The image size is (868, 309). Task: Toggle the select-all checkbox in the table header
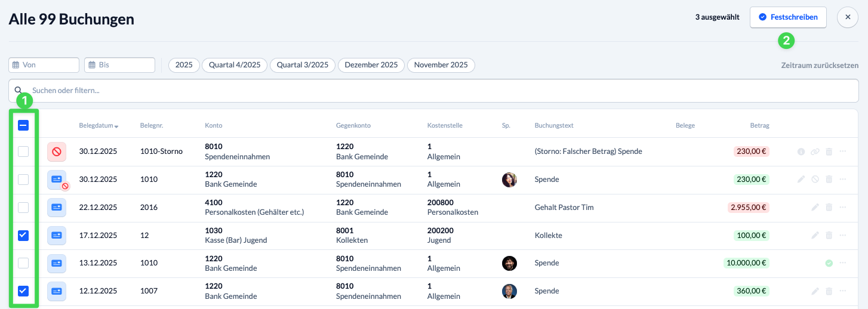click(23, 125)
